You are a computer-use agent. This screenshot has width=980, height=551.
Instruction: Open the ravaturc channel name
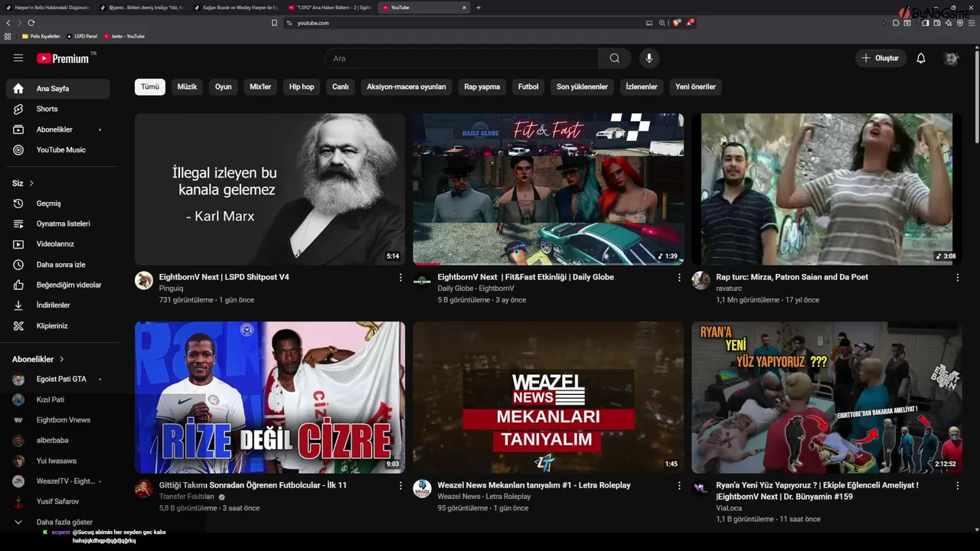pos(729,289)
